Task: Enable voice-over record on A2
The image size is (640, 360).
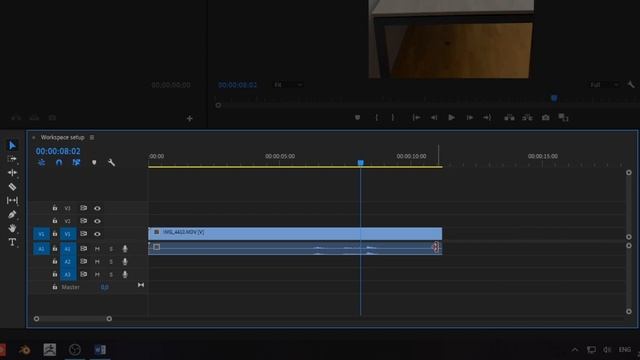Action: (125, 262)
